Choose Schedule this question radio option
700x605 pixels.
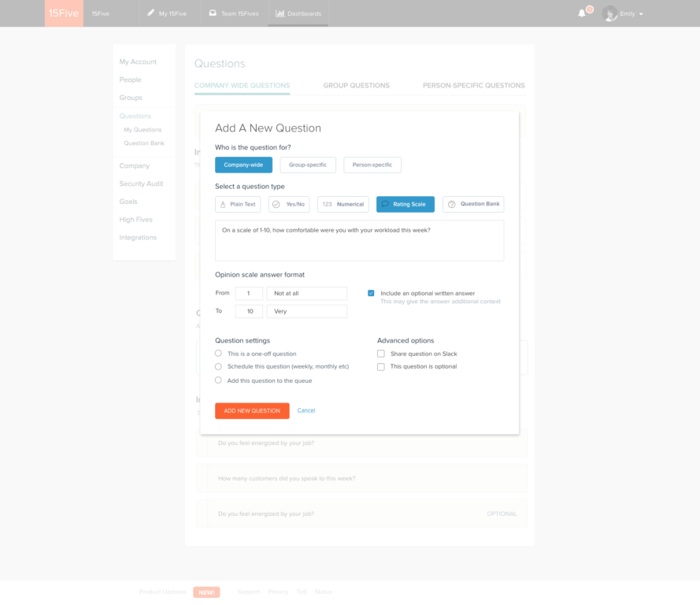pos(219,366)
